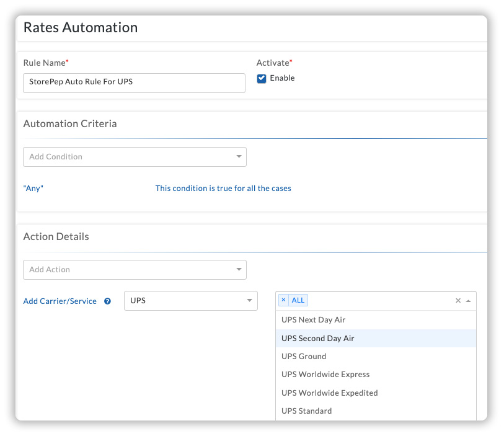This screenshot has width=504, height=436.
Task: Click the Action Details heading
Action: [x=56, y=237]
